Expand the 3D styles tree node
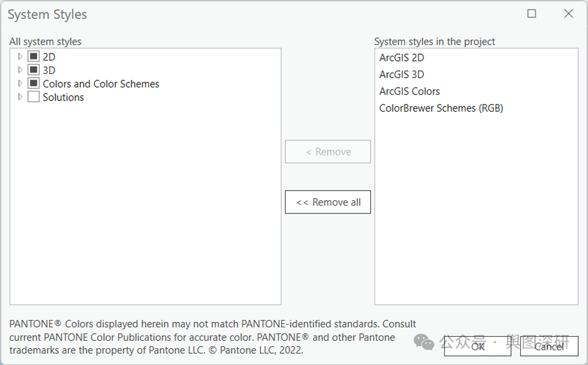 pos(20,70)
